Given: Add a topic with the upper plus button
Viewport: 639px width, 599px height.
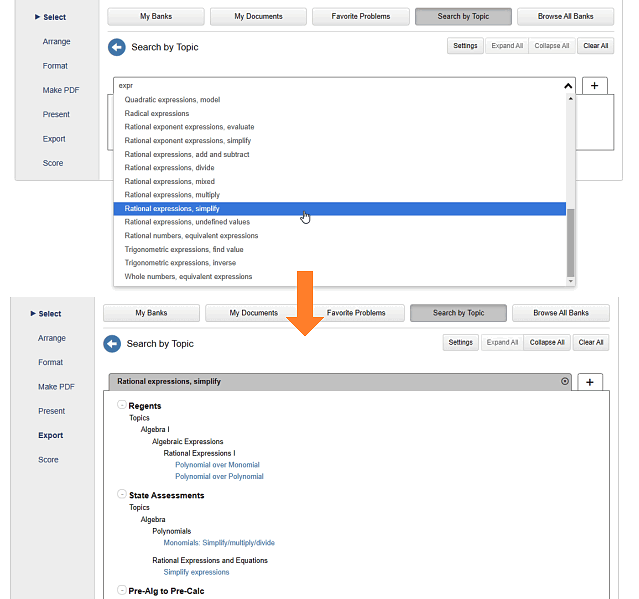Looking at the screenshot, I should 595,86.
